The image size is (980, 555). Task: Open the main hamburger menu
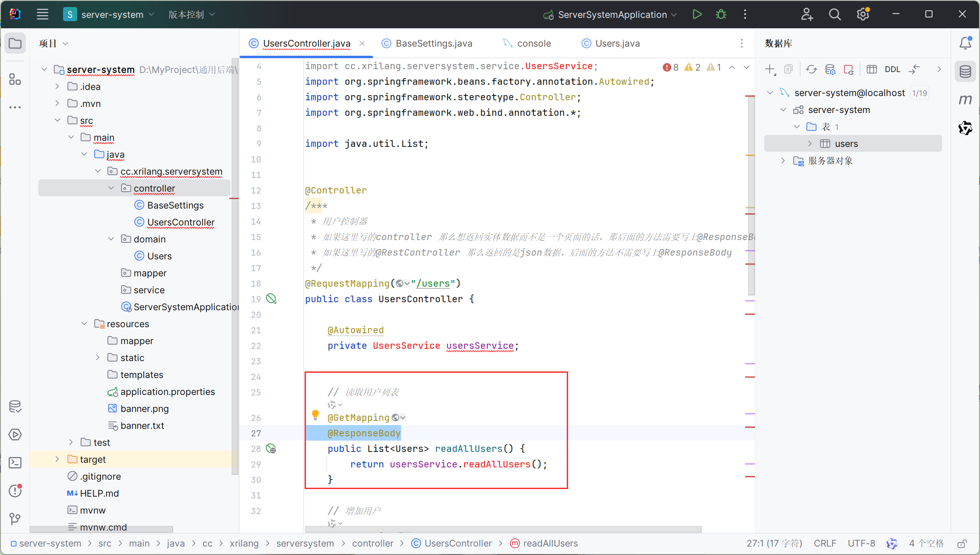[x=42, y=14]
